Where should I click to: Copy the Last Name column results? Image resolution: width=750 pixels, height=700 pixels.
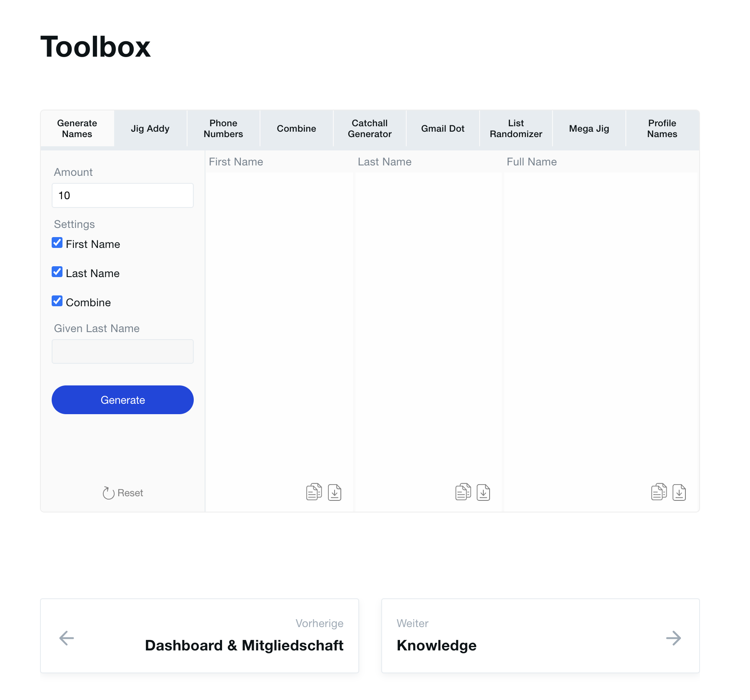pos(462,492)
